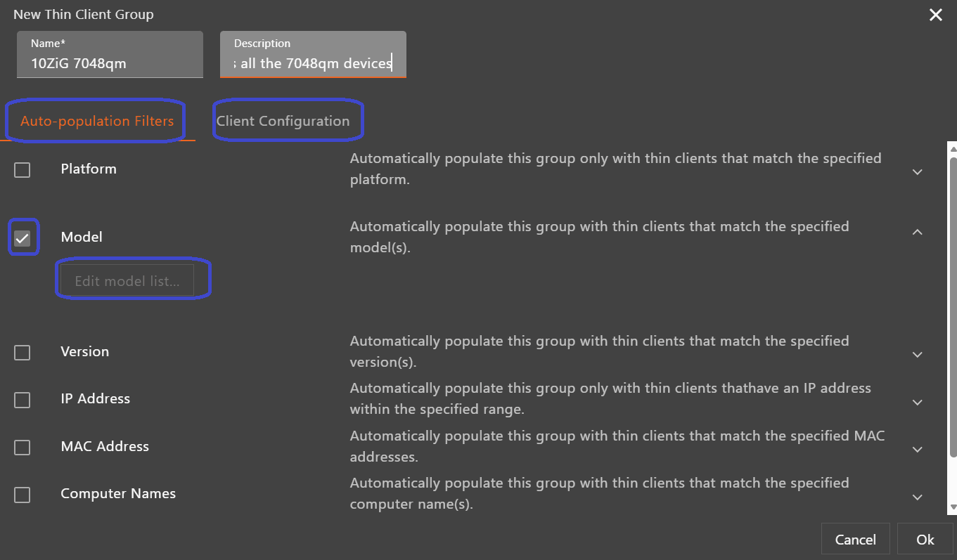This screenshot has height=560, width=957.
Task: Check the MAC Address filter checkbox
Action: pos(23,448)
